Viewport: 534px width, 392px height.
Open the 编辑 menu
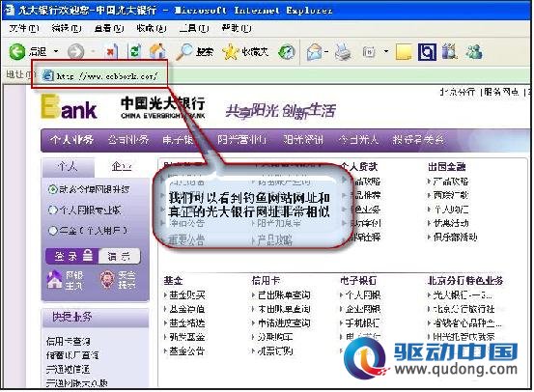[x=67, y=28]
